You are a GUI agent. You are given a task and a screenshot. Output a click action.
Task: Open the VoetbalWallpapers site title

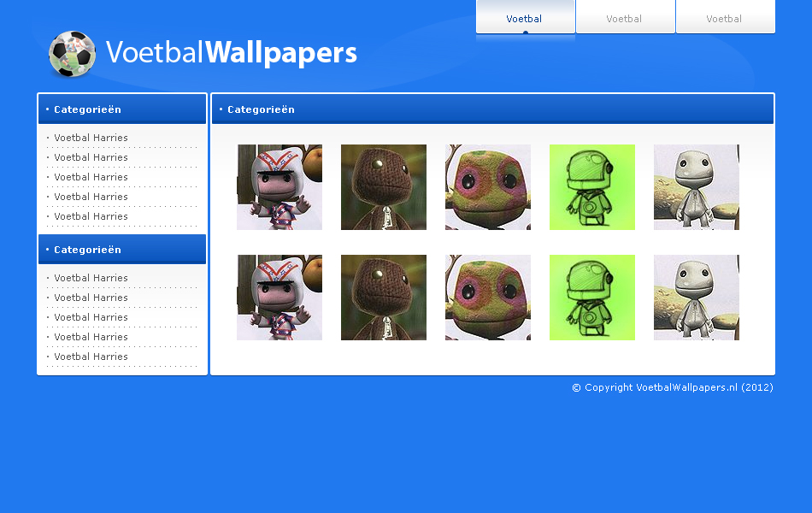pos(232,53)
